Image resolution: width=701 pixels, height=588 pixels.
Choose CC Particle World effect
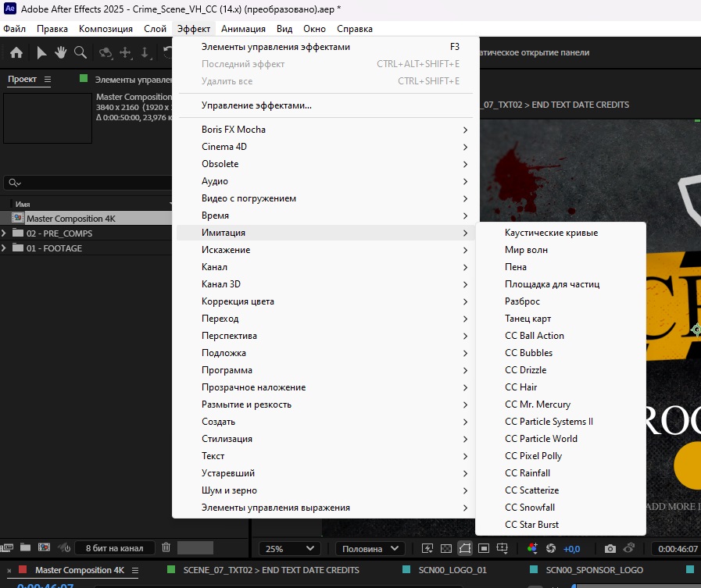[x=541, y=439]
